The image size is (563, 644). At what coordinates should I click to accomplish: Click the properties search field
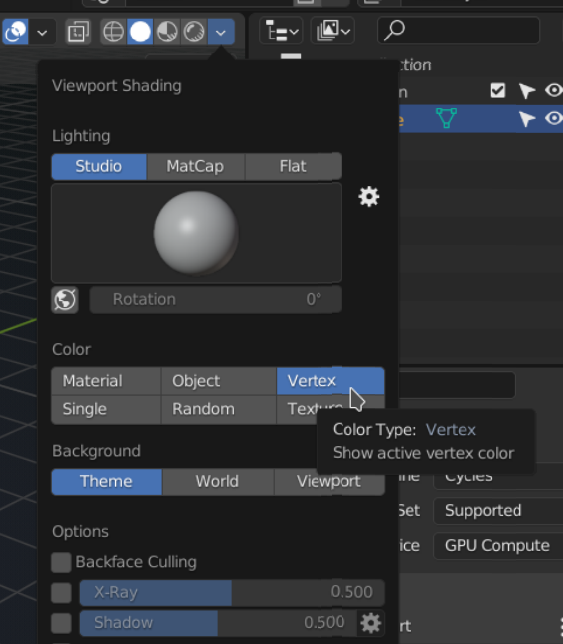point(457,385)
